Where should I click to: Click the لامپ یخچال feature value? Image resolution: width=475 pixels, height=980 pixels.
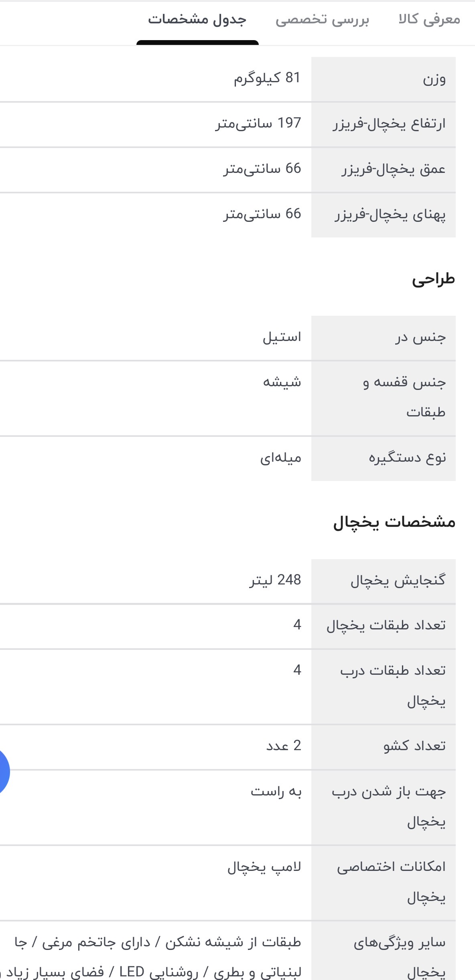pyautogui.click(x=264, y=867)
